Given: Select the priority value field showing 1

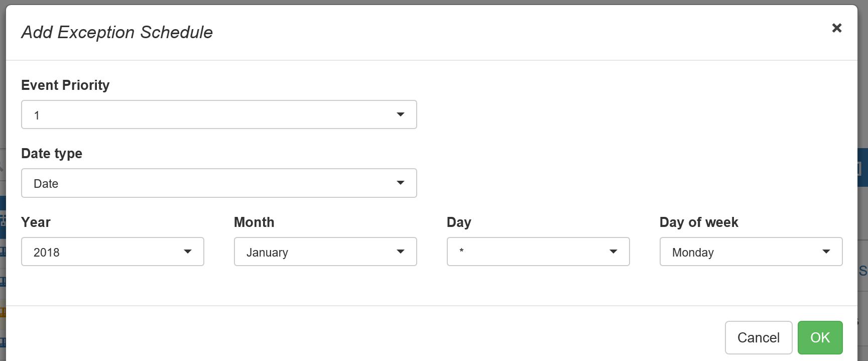Looking at the screenshot, I should point(151,114).
